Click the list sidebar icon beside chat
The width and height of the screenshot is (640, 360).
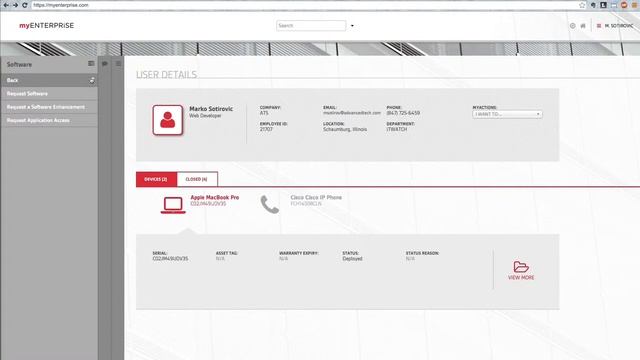pos(118,64)
